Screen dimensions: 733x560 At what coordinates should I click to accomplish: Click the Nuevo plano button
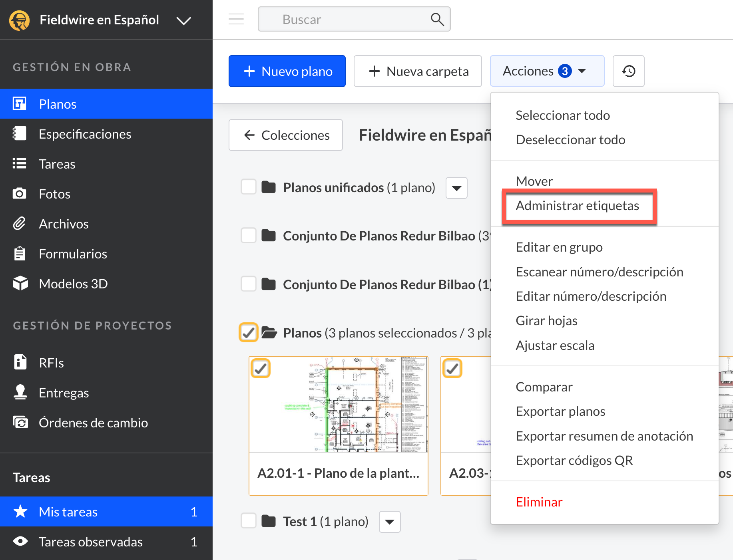click(287, 71)
